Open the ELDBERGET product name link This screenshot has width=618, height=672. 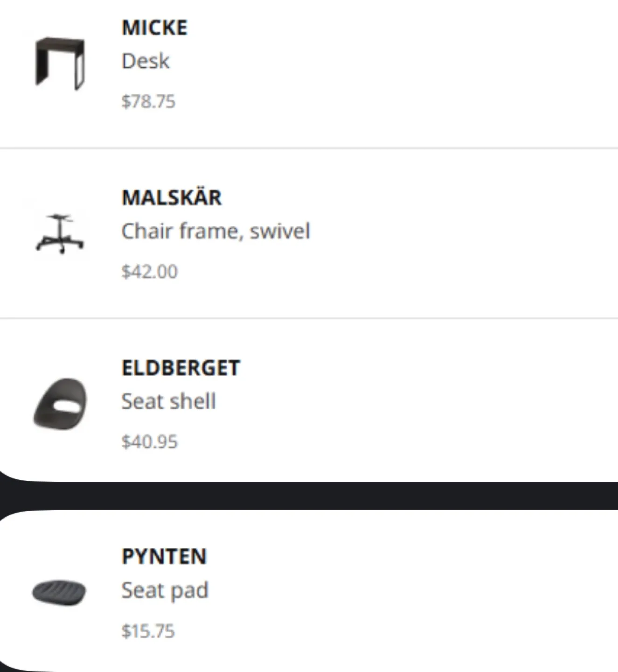[x=181, y=367]
